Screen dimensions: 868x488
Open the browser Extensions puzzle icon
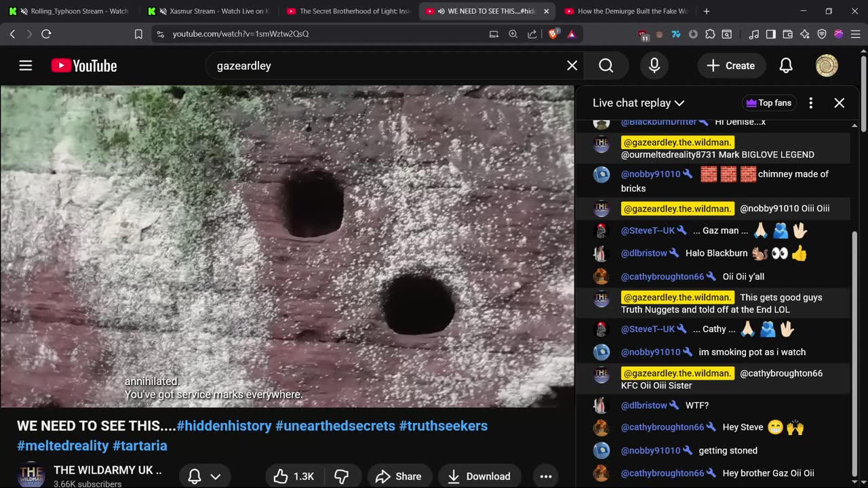click(710, 34)
